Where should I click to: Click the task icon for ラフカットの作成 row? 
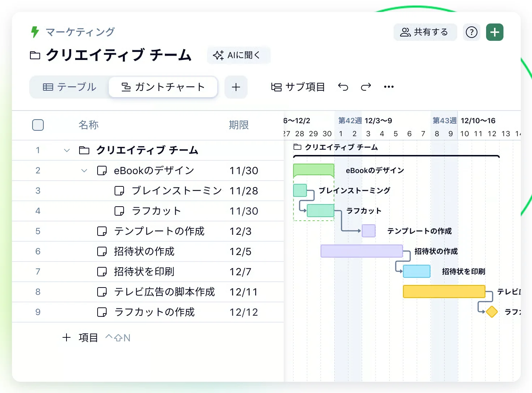(x=102, y=312)
